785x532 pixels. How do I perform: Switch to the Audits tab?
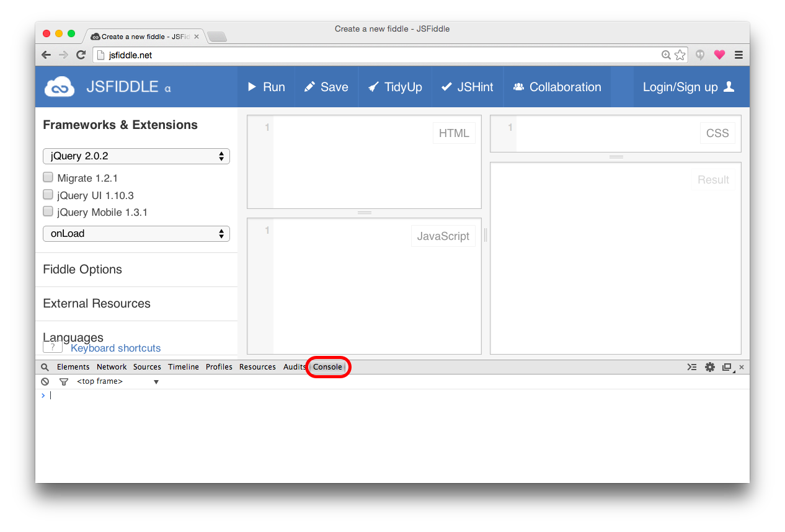295,367
